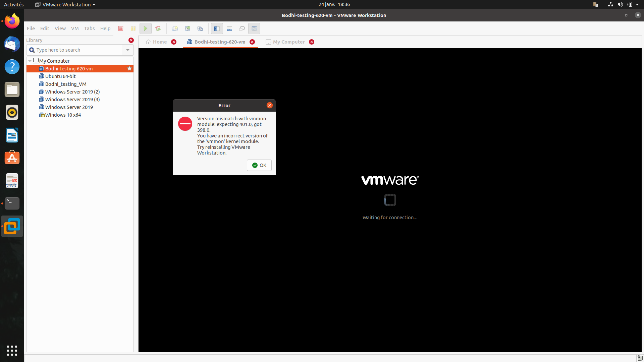
Task: Open the VMware Workstation app menu dropdown
Action: (x=65, y=4)
